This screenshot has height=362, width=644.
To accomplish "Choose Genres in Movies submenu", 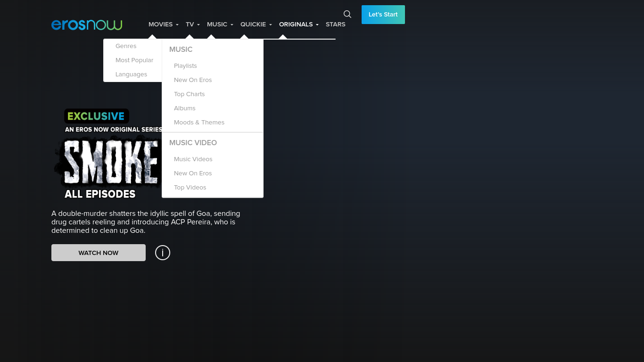I will [x=126, y=46].
